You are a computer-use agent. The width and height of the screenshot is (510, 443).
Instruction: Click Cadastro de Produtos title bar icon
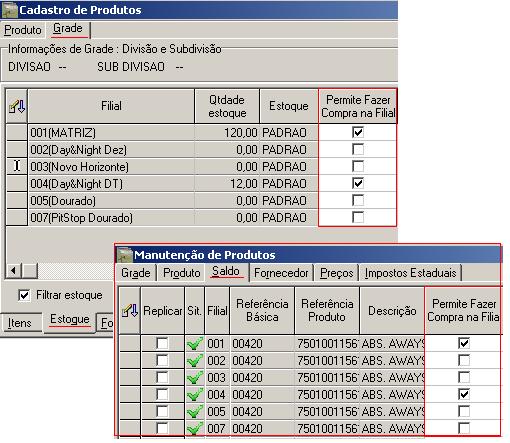pos(9,10)
